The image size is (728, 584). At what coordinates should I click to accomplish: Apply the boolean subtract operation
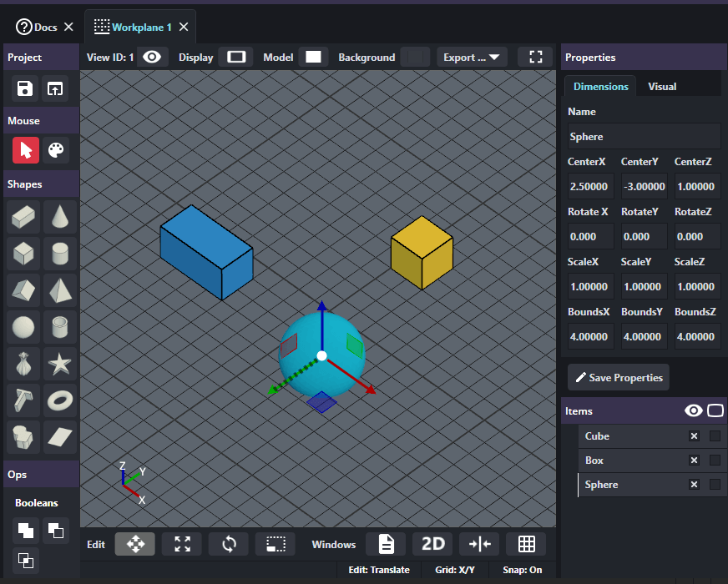click(56, 531)
